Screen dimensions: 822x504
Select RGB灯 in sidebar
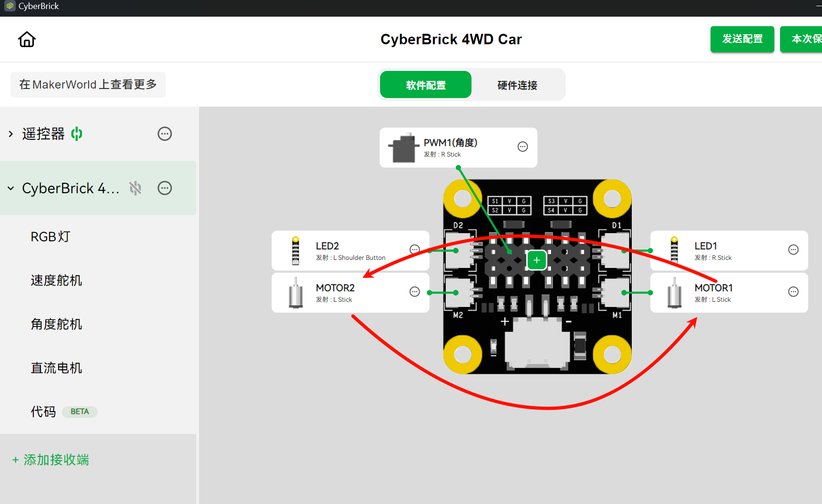pos(50,237)
